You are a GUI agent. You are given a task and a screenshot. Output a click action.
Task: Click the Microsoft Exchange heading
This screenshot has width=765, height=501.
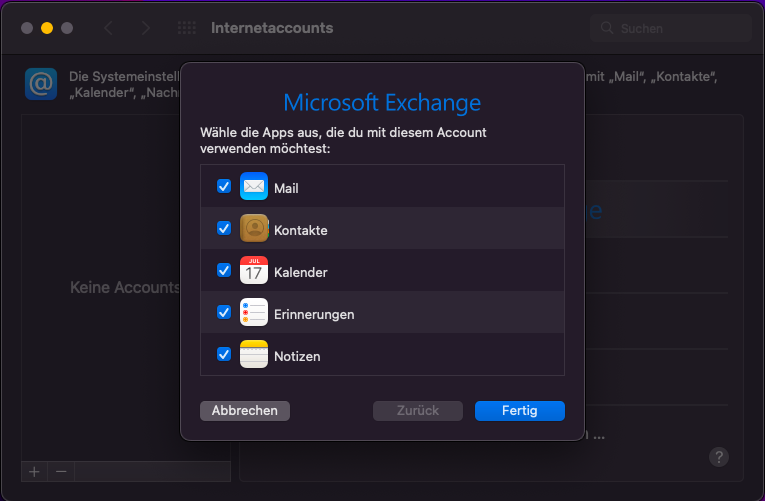click(x=382, y=102)
